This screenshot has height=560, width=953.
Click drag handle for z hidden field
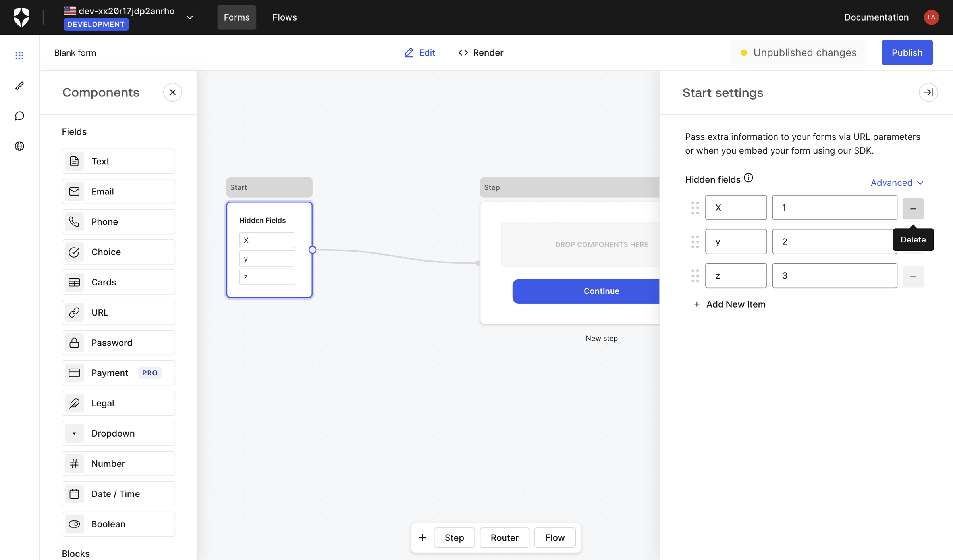tap(695, 276)
